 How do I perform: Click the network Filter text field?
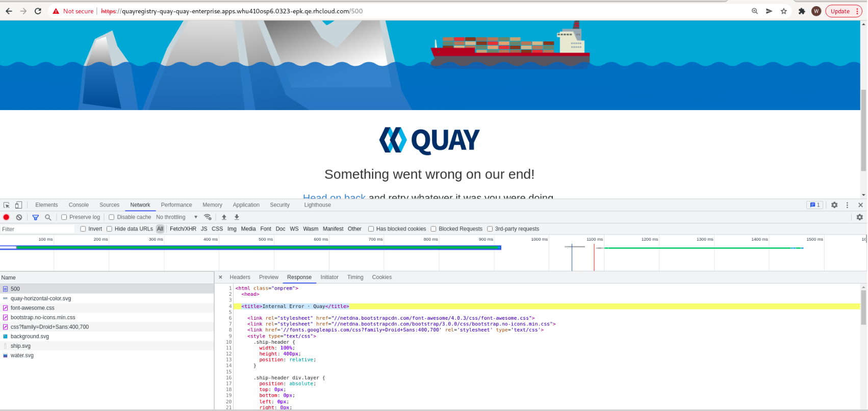38,229
